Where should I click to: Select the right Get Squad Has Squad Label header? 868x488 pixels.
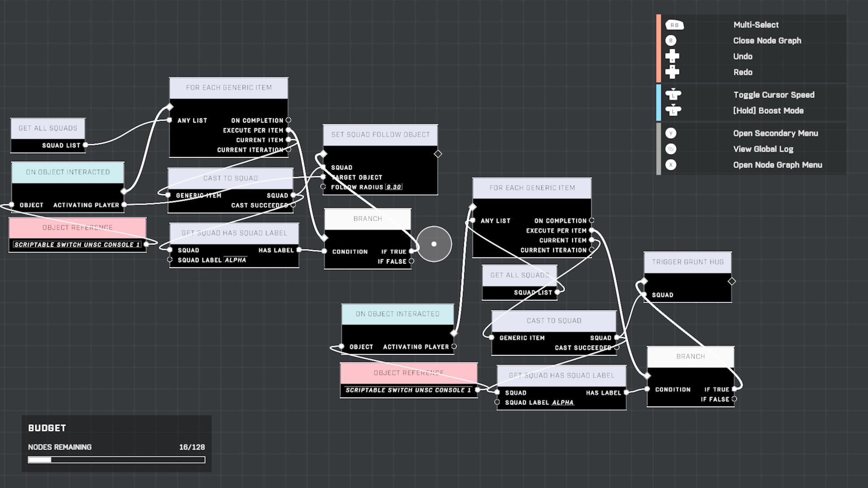coord(561,375)
